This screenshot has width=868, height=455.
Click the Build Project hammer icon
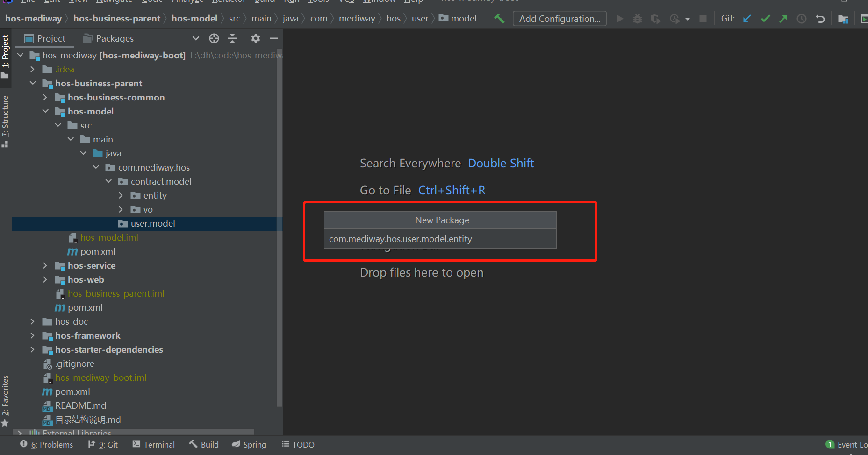pos(499,19)
